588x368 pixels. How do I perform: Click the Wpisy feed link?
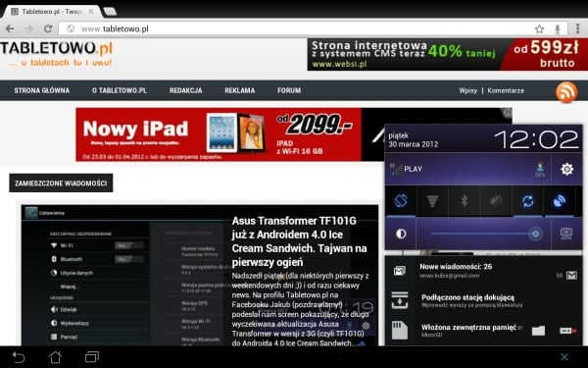(468, 90)
